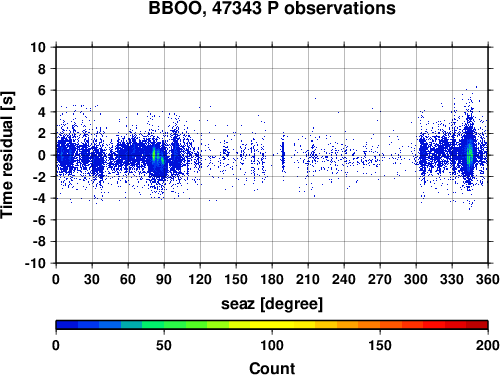Viewport: 500px width, 375px height.
Task: Click the vertical data streak near 190 degrees
Action: [x=283, y=155]
